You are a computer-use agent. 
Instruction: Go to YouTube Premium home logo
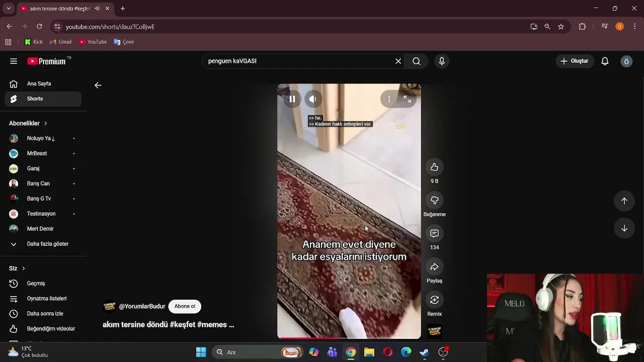point(46,61)
